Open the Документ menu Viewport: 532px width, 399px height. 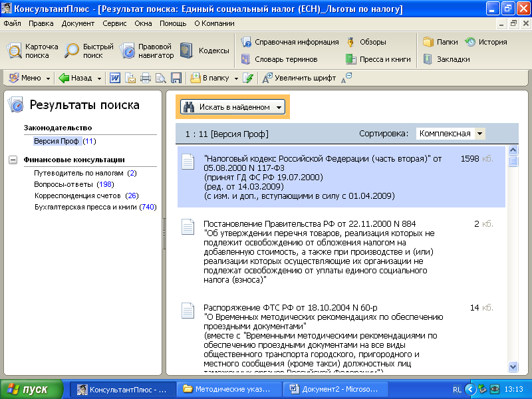click(78, 23)
